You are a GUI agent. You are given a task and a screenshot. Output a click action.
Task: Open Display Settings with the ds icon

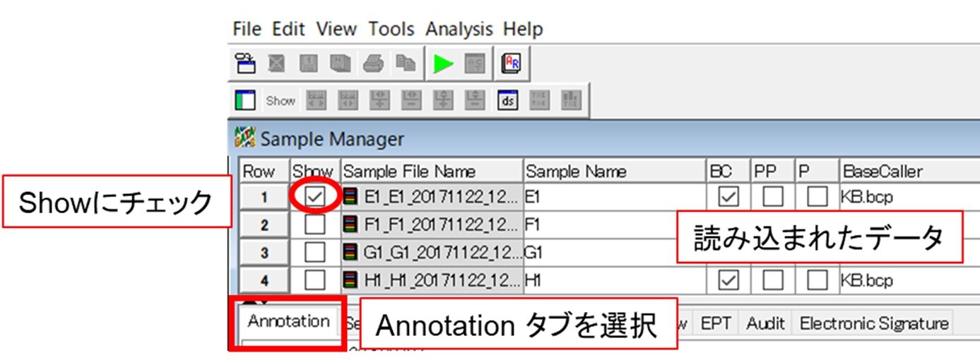tap(507, 100)
